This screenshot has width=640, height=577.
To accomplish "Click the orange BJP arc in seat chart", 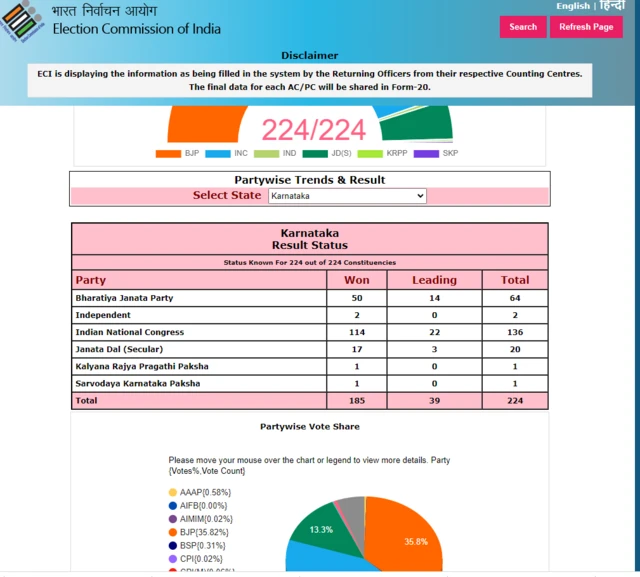I will (x=204, y=124).
